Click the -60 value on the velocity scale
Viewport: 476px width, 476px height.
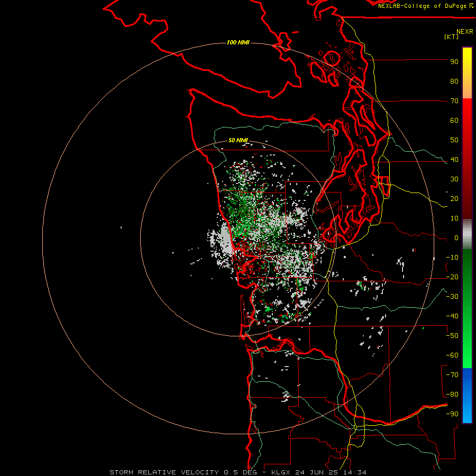pos(452,355)
